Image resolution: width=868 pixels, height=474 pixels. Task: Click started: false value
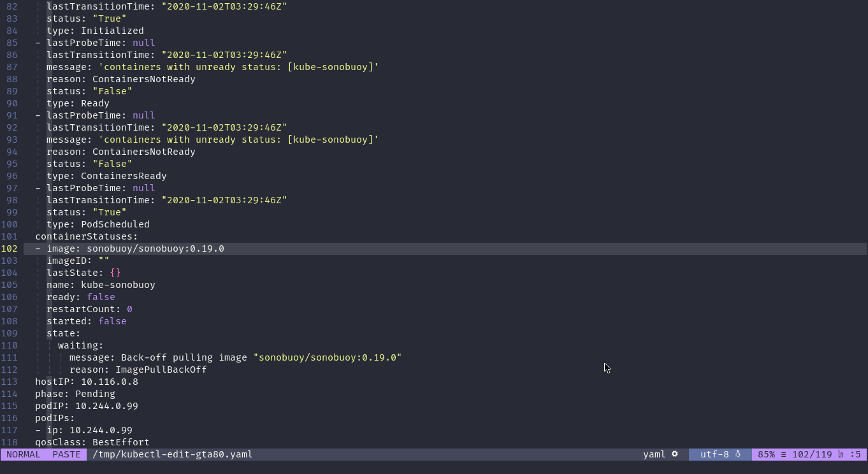click(112, 321)
